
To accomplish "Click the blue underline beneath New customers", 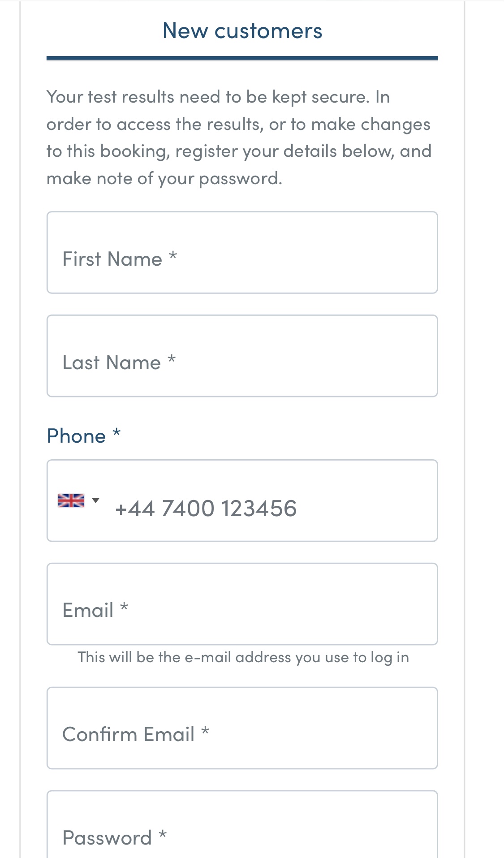I will [242, 58].
